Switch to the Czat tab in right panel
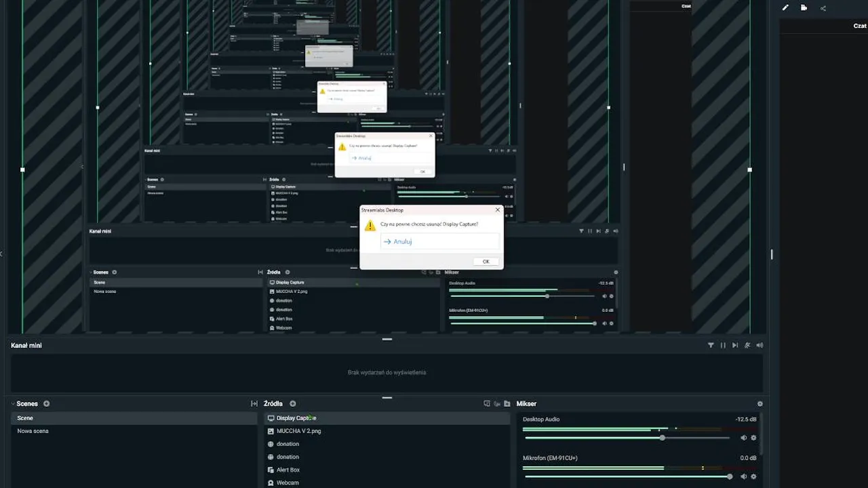This screenshot has width=868, height=488. (860, 26)
